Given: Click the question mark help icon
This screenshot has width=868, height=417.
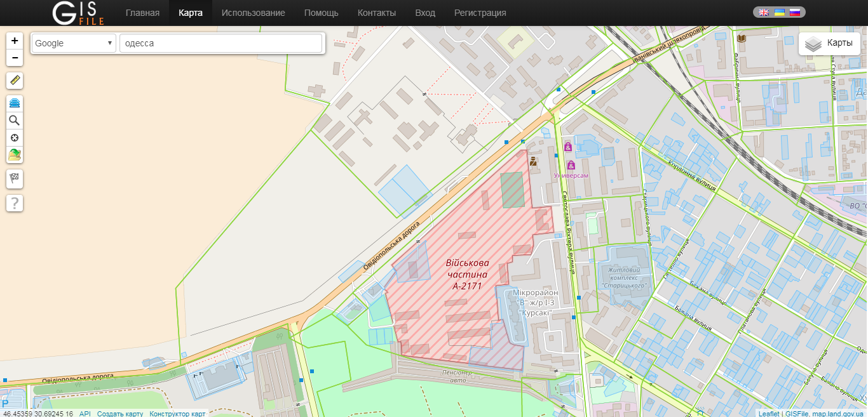Looking at the screenshot, I should 15,203.
